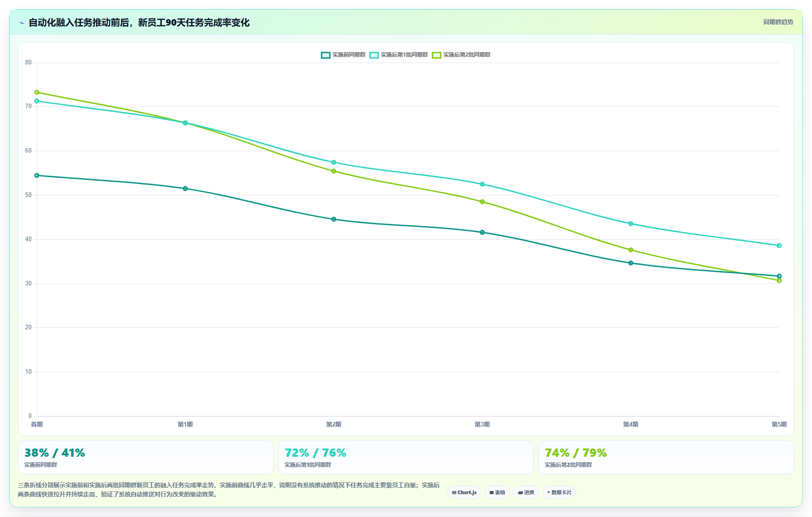
Task: Click the 第5期 point of the cyan line
Action: pos(779,245)
